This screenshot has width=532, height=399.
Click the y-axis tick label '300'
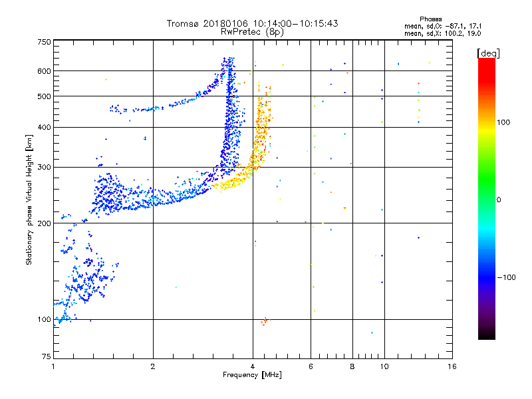[x=44, y=168]
